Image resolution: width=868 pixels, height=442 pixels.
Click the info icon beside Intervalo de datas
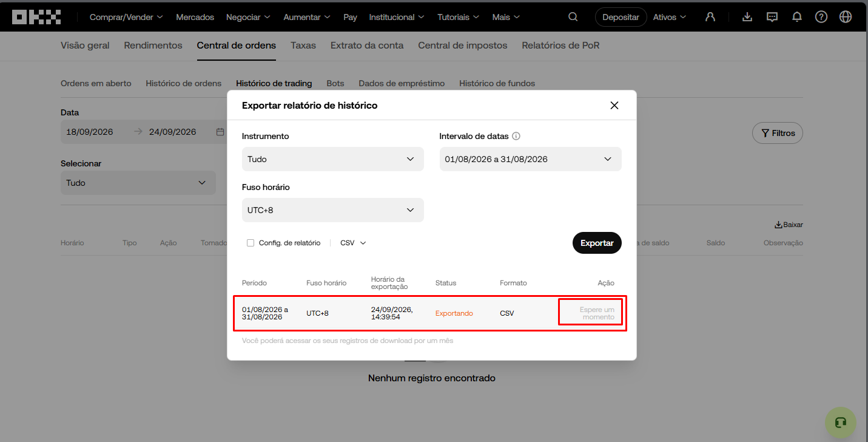coord(516,136)
